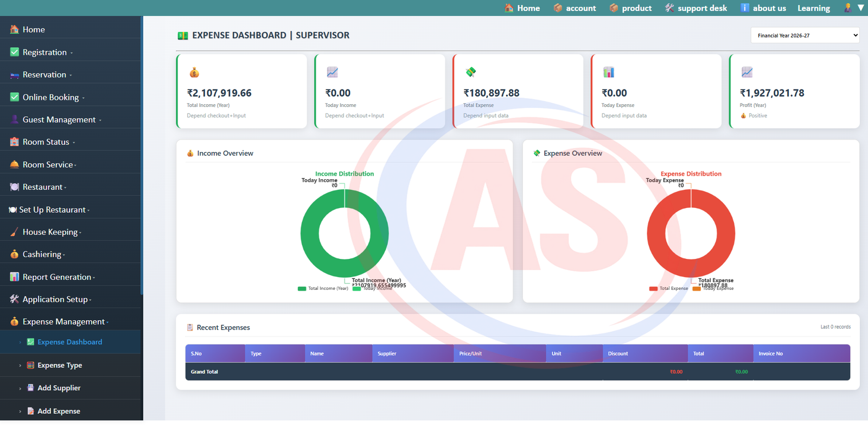Click the Room Status hotel icon
This screenshot has width=868, height=425.
pyautogui.click(x=15, y=142)
